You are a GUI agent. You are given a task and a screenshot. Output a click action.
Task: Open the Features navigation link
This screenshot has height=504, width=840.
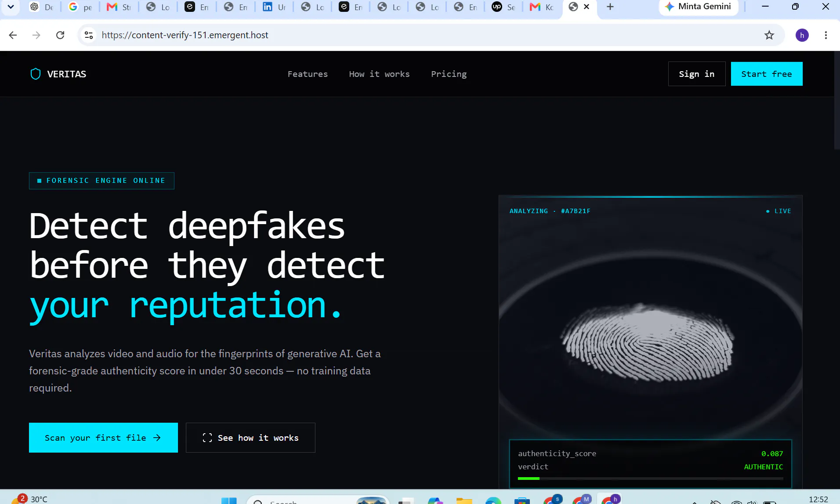308,74
